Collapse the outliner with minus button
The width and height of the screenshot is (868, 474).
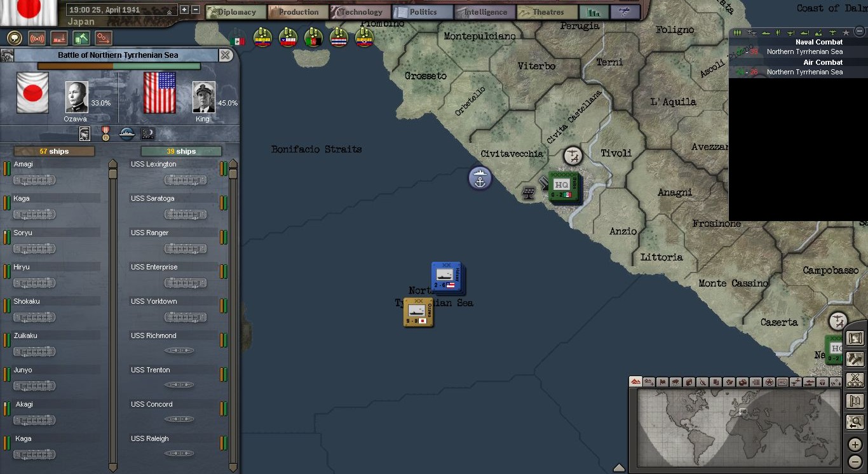click(860, 30)
